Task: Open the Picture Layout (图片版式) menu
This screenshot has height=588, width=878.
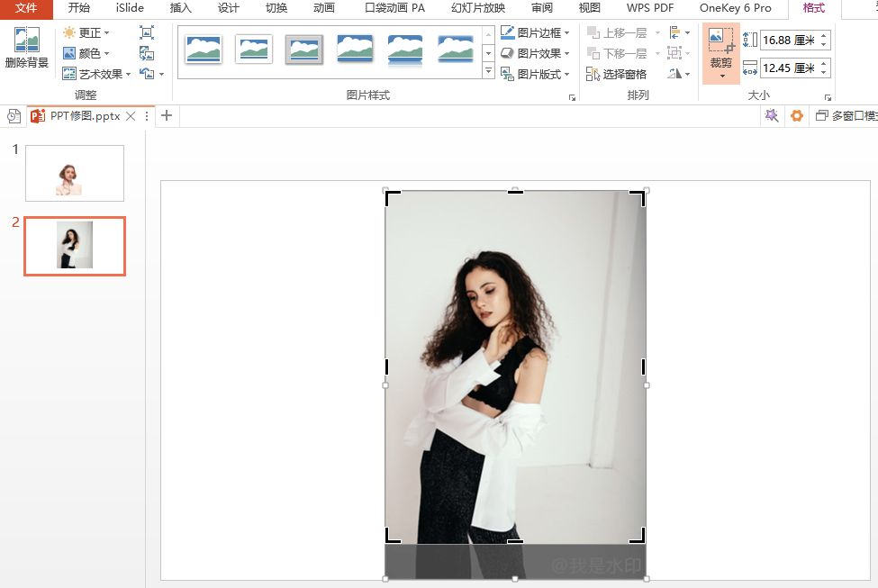Action: tap(535, 74)
